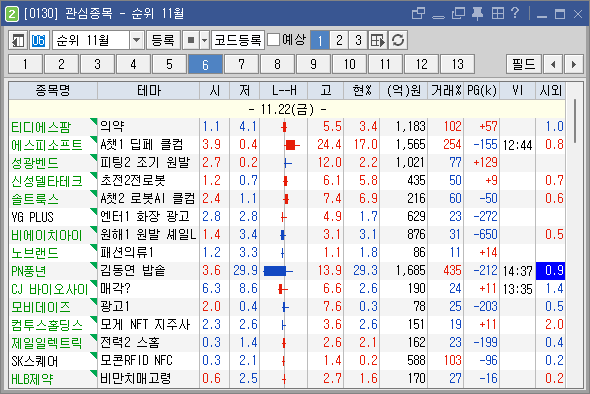Click the blue 06 group icon
590x394 pixels.
coord(38,40)
